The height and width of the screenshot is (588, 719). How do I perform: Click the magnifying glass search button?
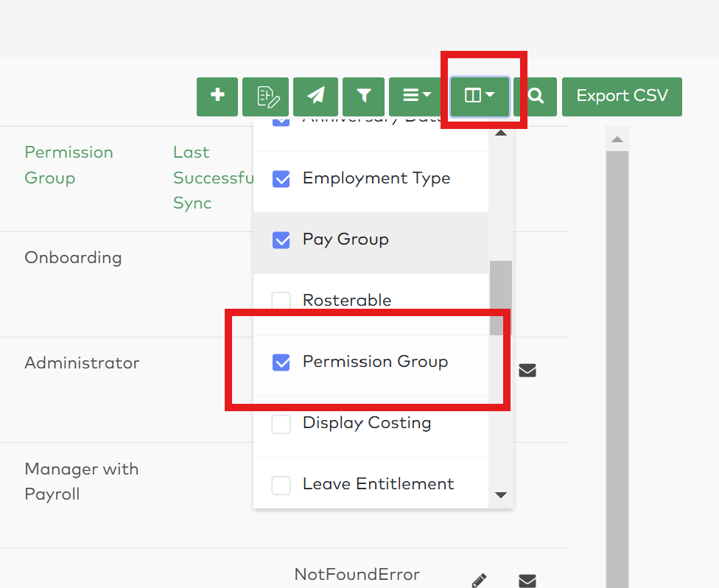point(536,97)
